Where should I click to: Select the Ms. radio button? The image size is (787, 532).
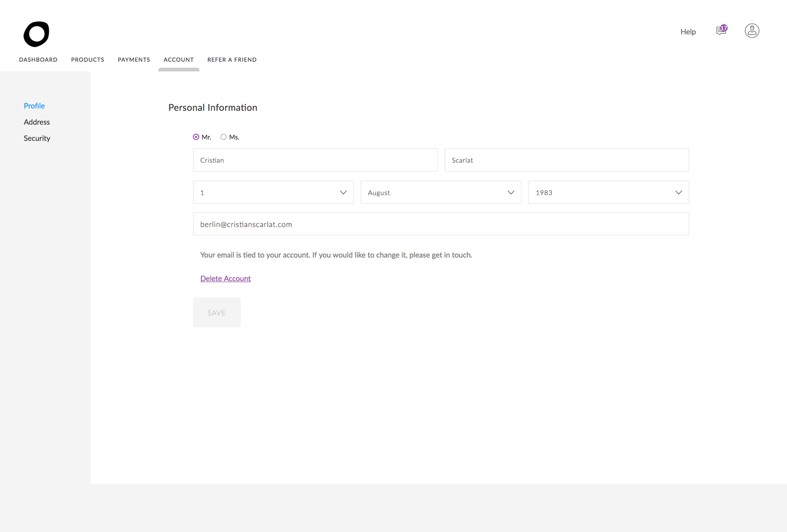coord(224,137)
